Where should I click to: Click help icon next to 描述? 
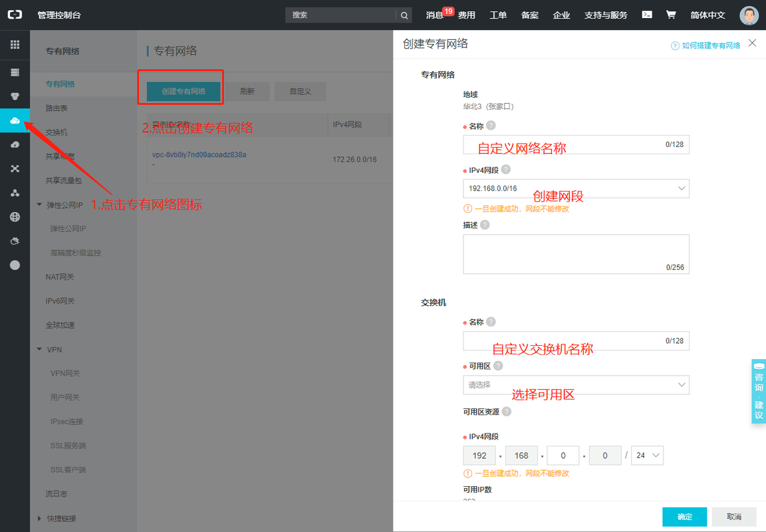pyautogui.click(x=485, y=225)
